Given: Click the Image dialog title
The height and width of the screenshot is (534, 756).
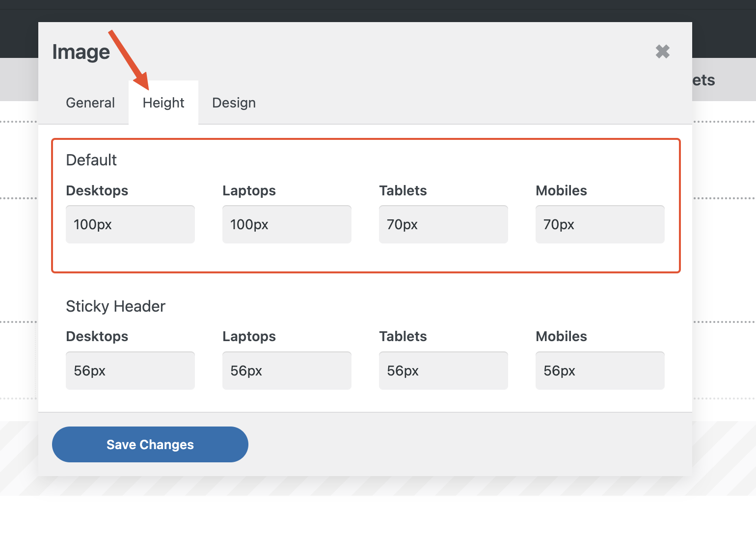Looking at the screenshot, I should tap(81, 52).
